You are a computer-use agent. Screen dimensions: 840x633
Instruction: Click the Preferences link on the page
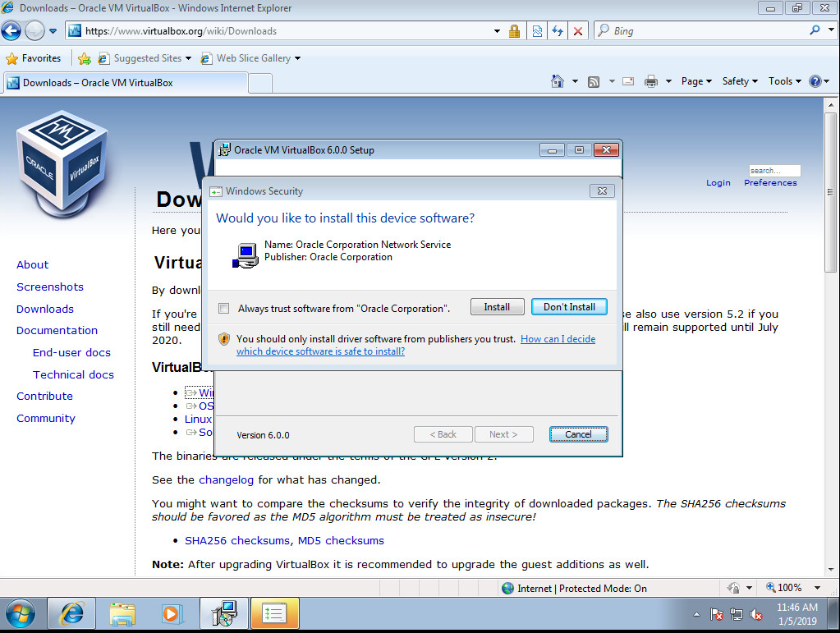coord(770,182)
